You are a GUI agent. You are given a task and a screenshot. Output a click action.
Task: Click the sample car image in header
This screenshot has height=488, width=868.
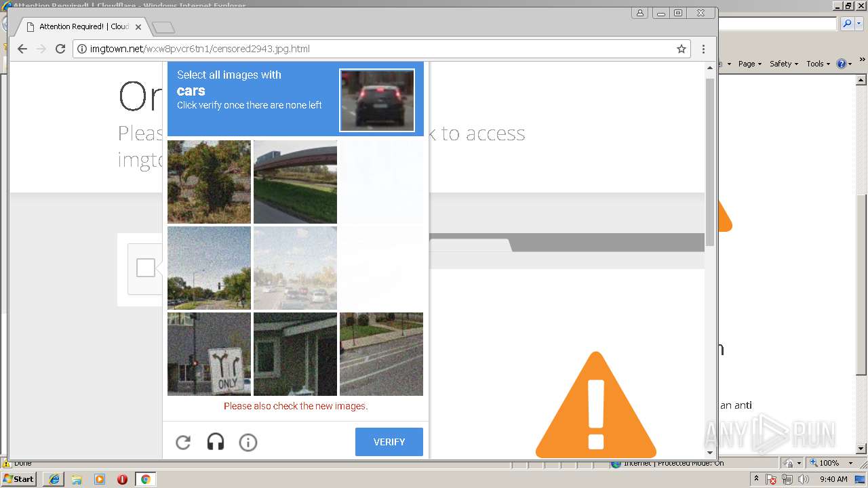[377, 100]
